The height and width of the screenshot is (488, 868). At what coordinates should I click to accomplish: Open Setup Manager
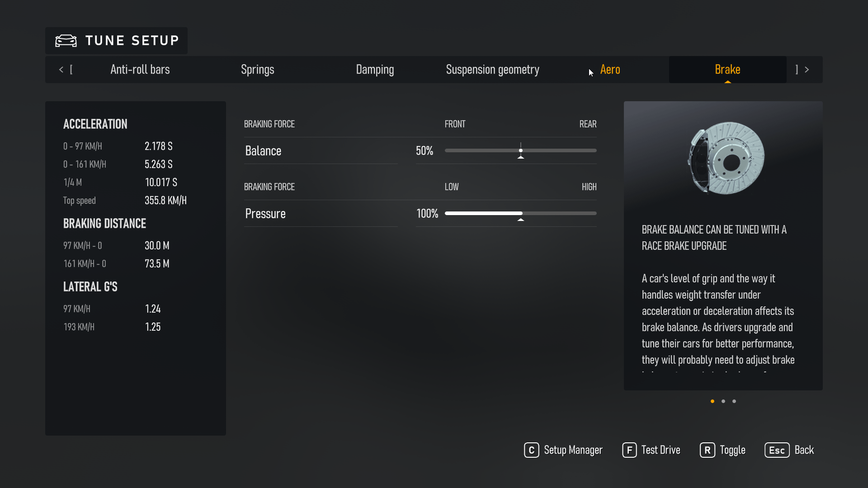pos(563,450)
